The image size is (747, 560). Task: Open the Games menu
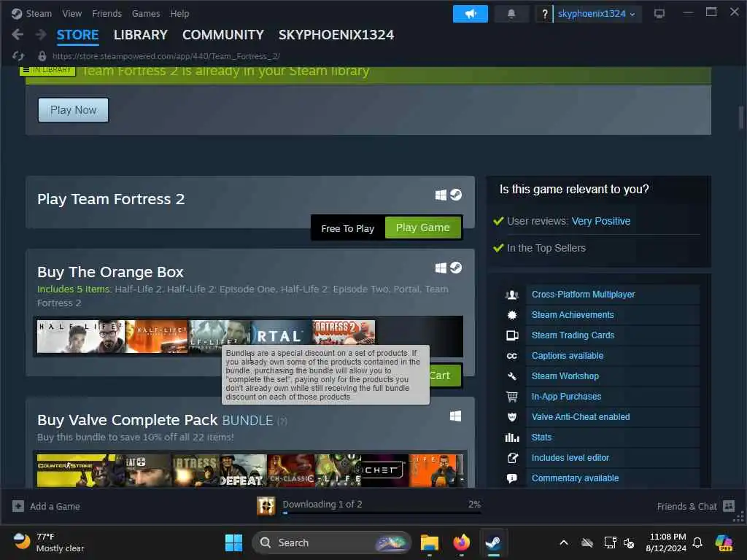146,13
